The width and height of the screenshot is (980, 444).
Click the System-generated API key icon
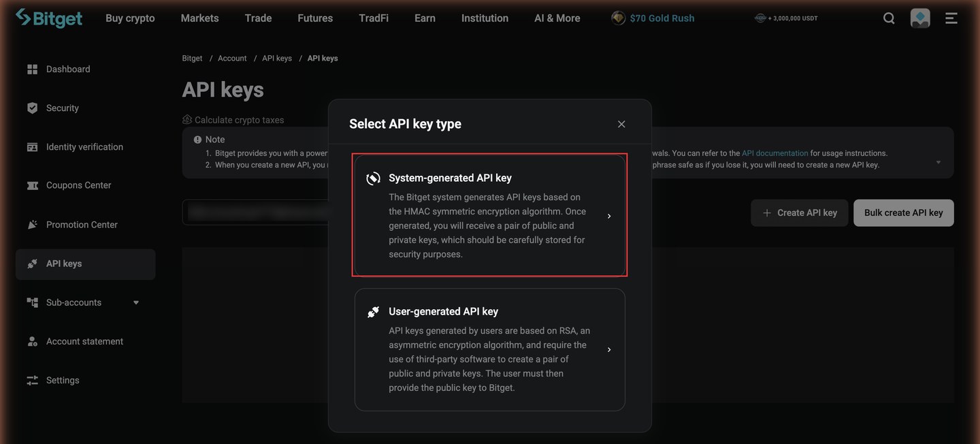[373, 178]
